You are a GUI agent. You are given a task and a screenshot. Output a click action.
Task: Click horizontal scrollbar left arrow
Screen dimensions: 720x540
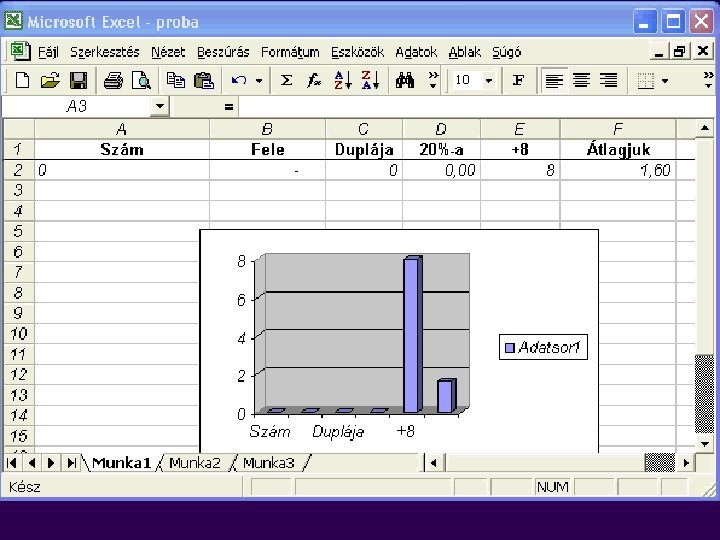(433, 463)
